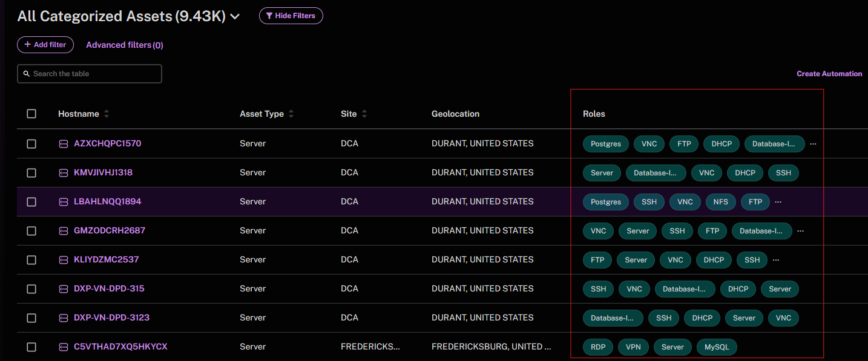Check the AZXCHQPC1570 row checkbox
Image resolution: width=868 pixels, height=361 pixels.
[31, 144]
